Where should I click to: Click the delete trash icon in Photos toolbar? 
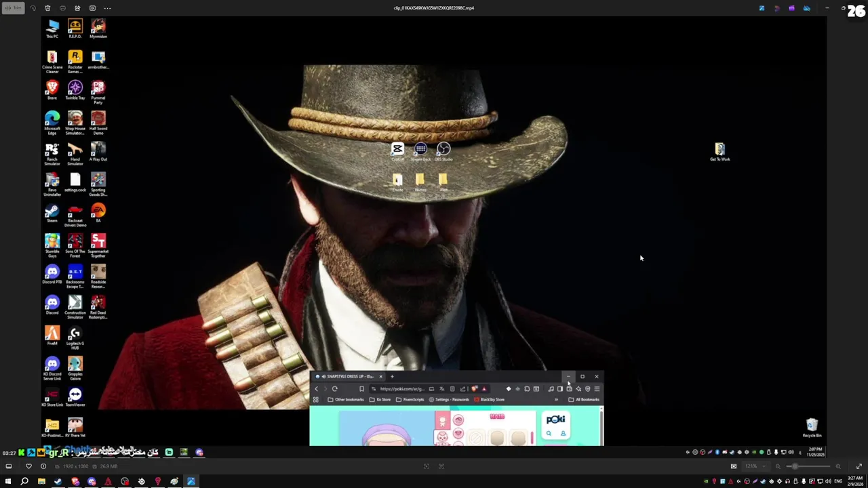click(x=47, y=8)
